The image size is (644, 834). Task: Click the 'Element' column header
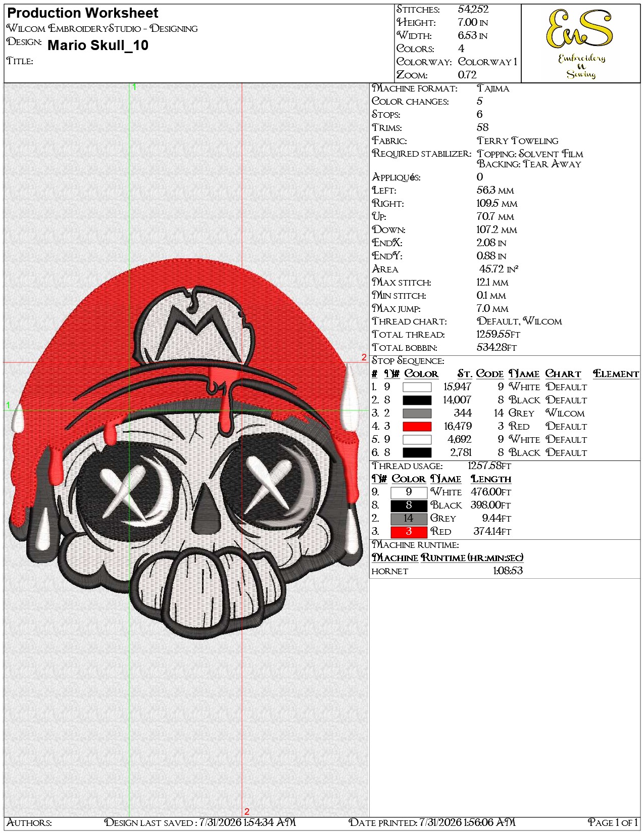(x=616, y=374)
